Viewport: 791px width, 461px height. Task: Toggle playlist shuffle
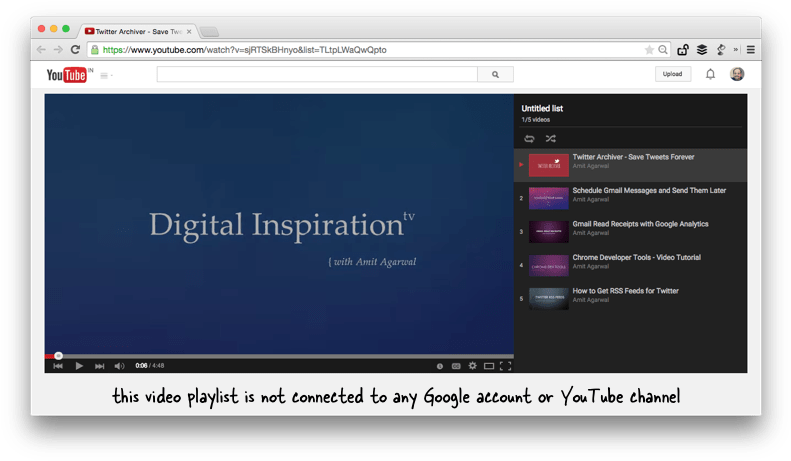click(550, 139)
